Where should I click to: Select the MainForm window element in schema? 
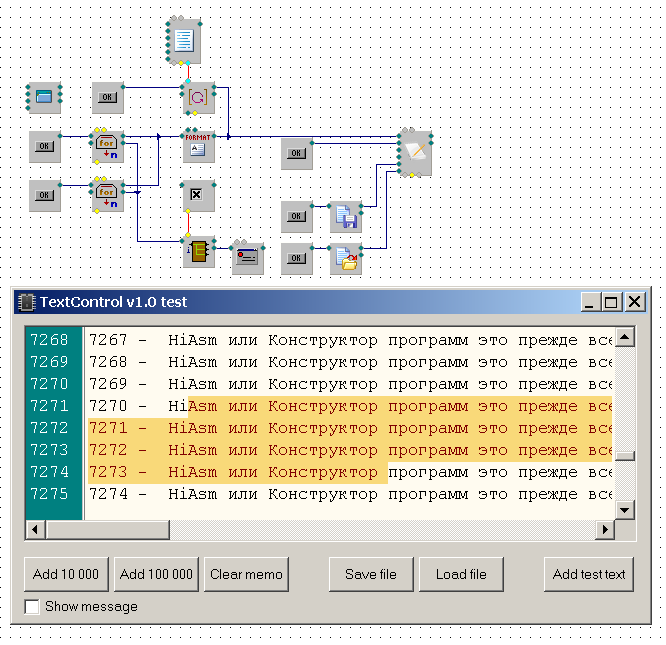(x=44, y=97)
